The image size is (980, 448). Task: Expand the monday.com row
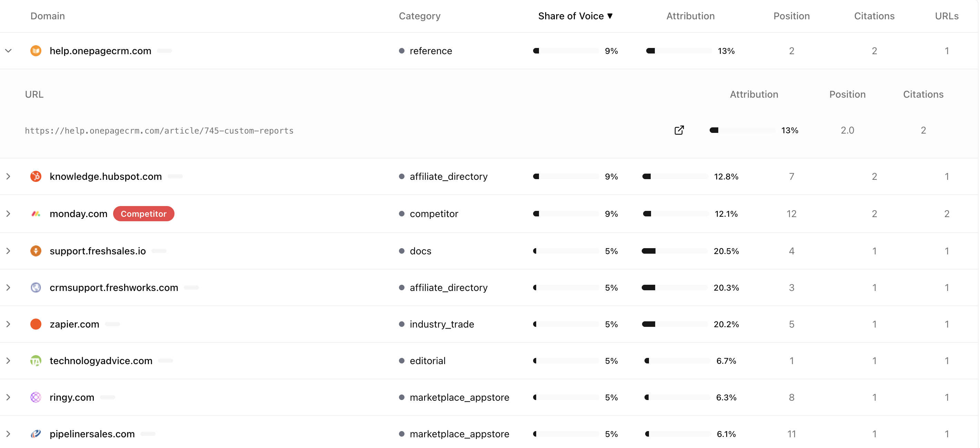pyautogui.click(x=8, y=214)
